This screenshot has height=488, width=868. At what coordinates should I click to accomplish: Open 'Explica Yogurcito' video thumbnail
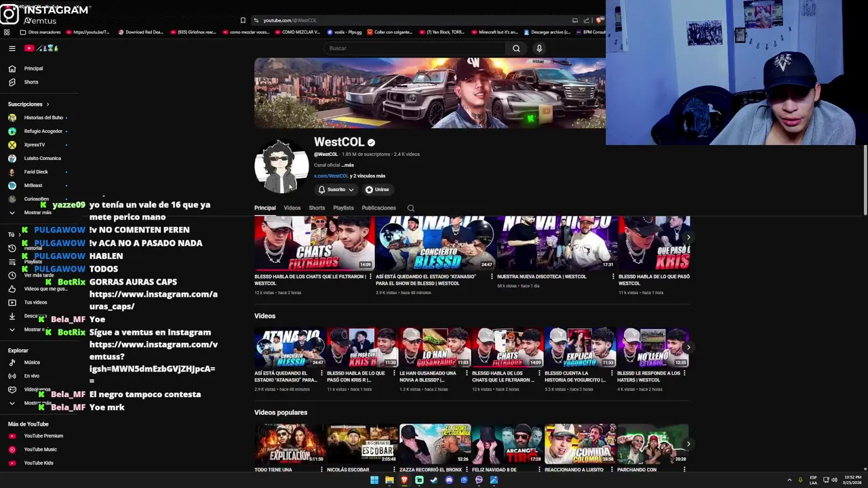tap(580, 348)
